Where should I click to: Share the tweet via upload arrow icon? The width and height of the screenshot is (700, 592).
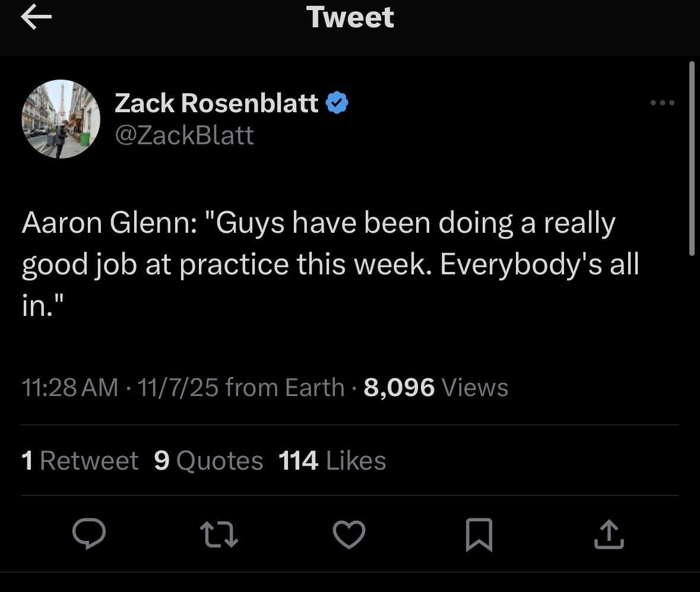click(x=609, y=534)
